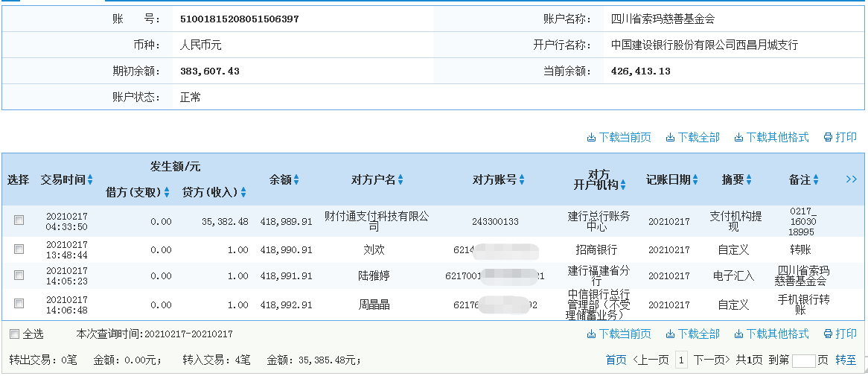Click 招商银行 institution cell
Image resolution: width=868 pixels, height=376 pixels.
[596, 249]
